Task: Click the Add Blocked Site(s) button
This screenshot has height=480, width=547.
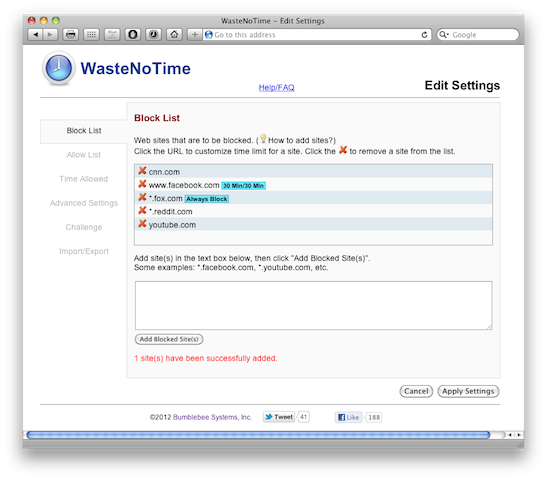Action: pyautogui.click(x=169, y=339)
